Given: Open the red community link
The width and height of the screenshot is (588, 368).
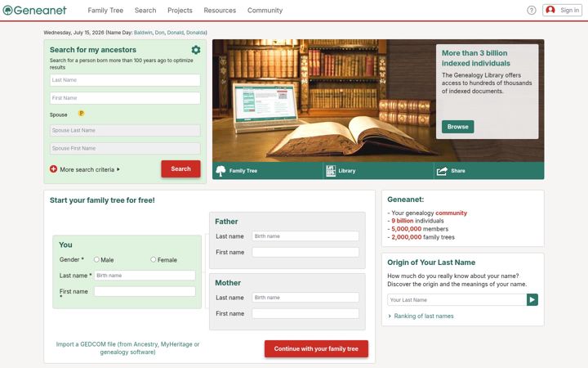Looking at the screenshot, I should [x=451, y=213].
